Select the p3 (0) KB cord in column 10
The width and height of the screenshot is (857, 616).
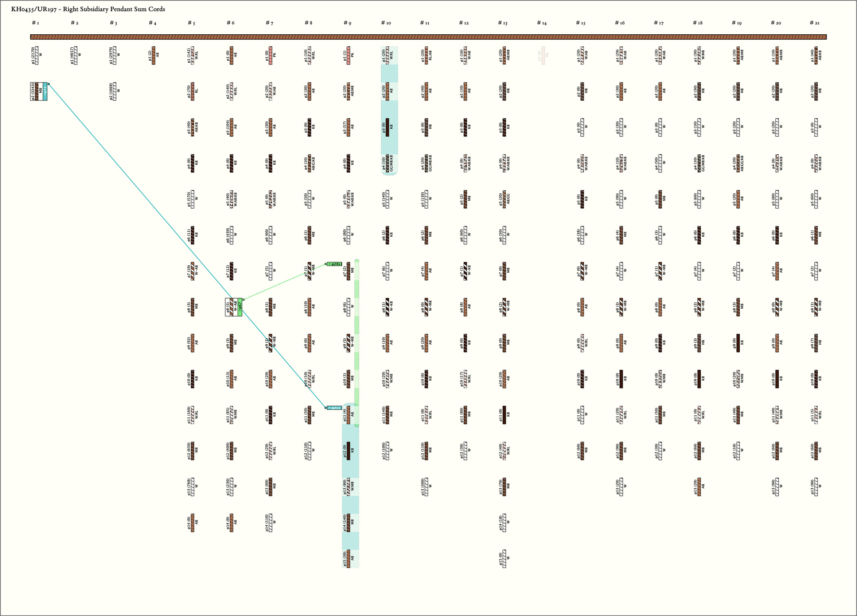pos(387,127)
